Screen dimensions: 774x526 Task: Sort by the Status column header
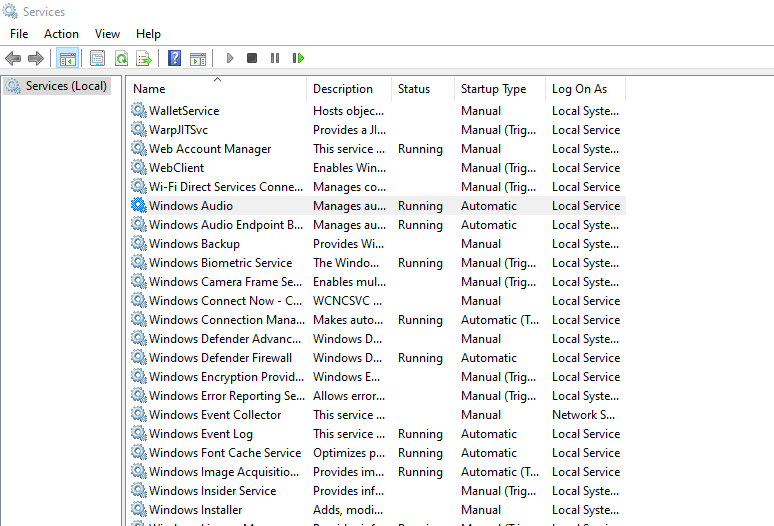(x=423, y=89)
